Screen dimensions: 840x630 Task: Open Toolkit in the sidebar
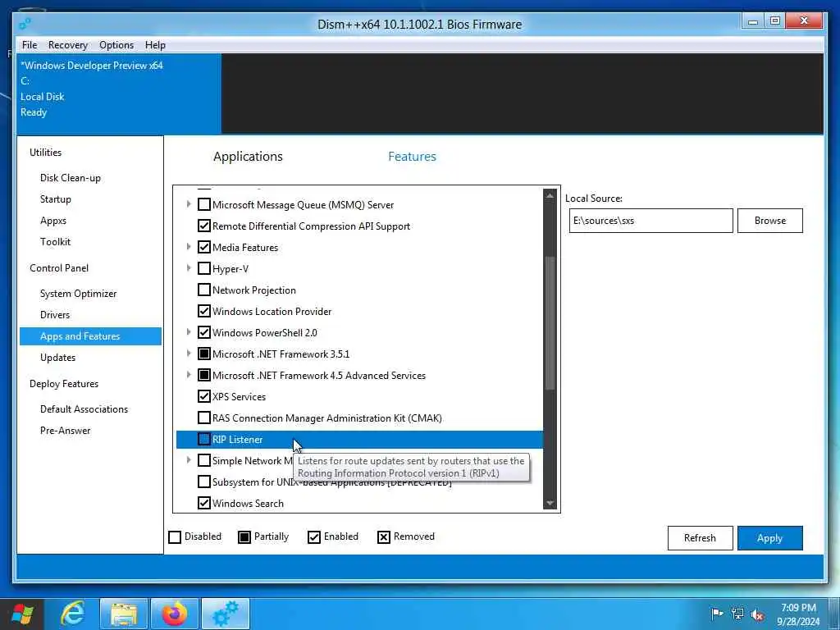pyautogui.click(x=55, y=242)
